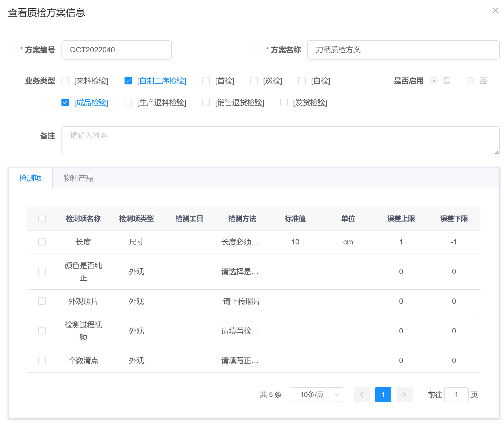504x424 pixels.
Task: Select 否 for 是否启用
Action: click(470, 81)
